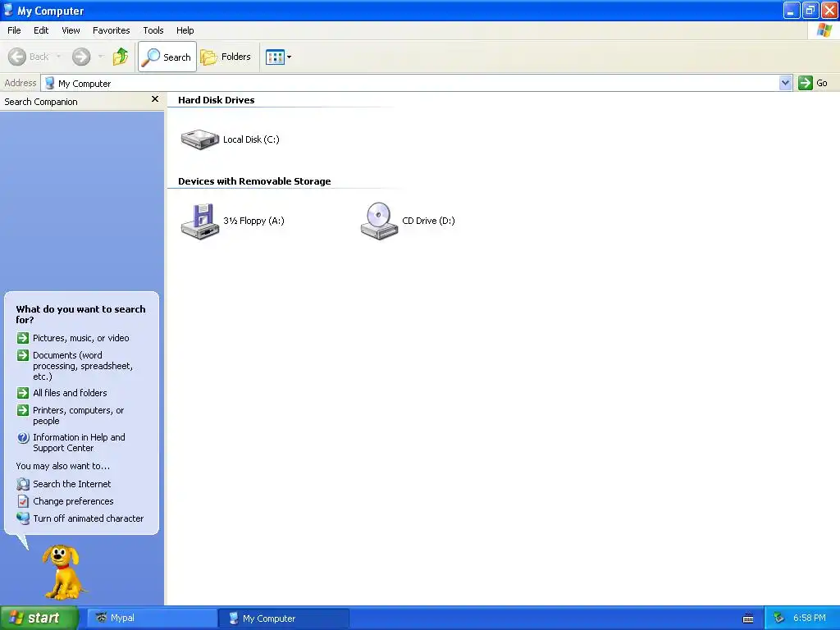Image resolution: width=840 pixels, height=630 pixels.
Task: Click Turn off animated character
Action: [x=89, y=518]
